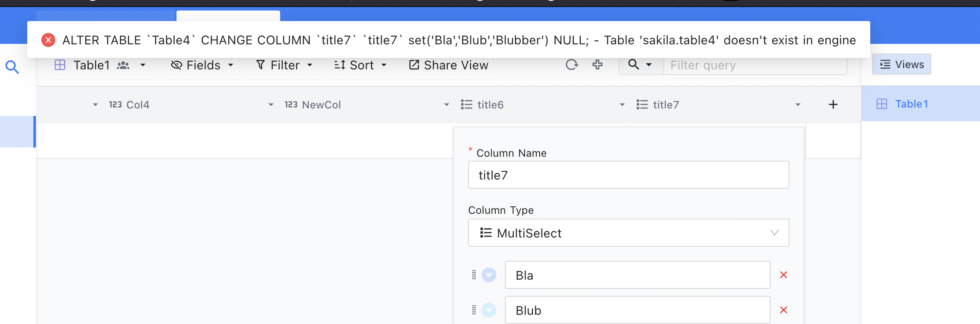The height and width of the screenshot is (324, 980).
Task: Click the red error icon in notification
Action: (x=48, y=40)
